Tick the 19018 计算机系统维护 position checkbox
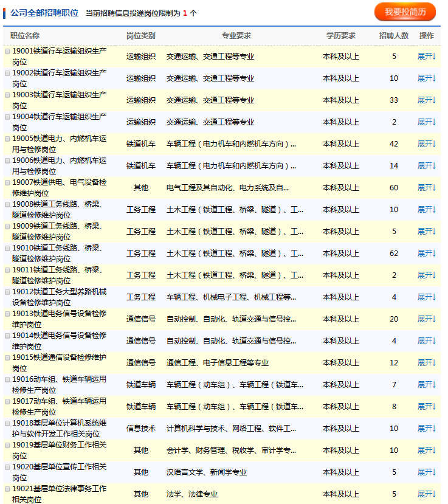 [x=7, y=424]
